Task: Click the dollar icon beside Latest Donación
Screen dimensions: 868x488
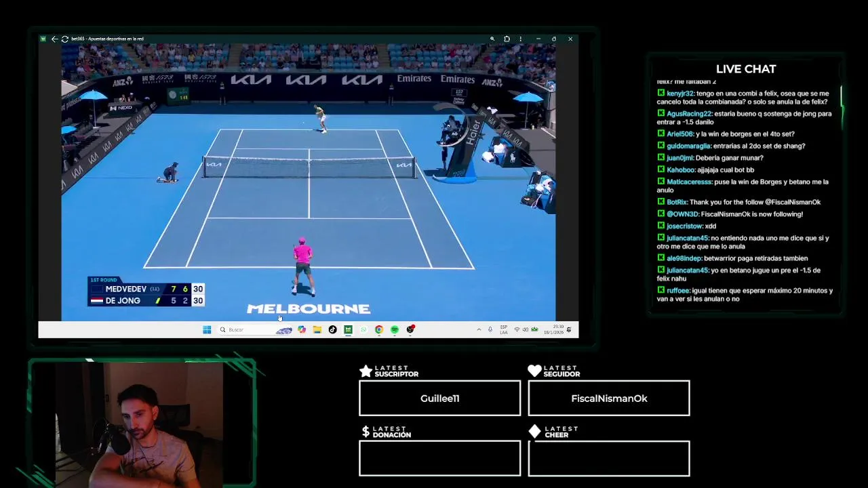Action: (x=366, y=431)
